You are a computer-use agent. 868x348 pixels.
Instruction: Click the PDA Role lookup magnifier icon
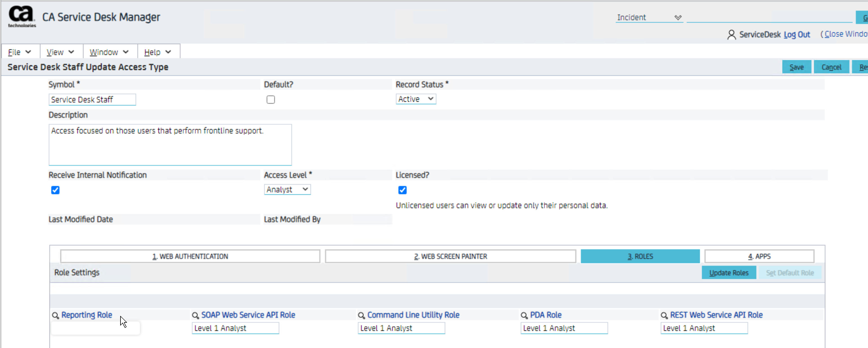pyautogui.click(x=524, y=315)
